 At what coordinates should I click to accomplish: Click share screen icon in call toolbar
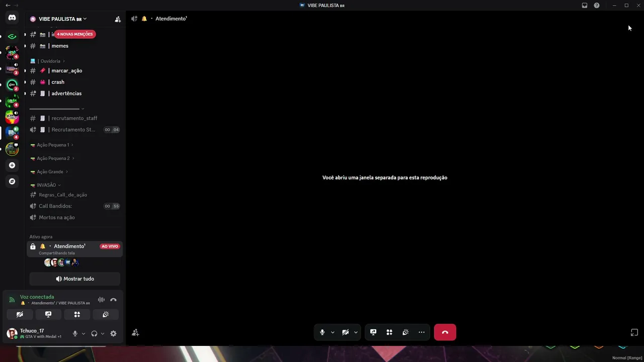click(x=373, y=332)
